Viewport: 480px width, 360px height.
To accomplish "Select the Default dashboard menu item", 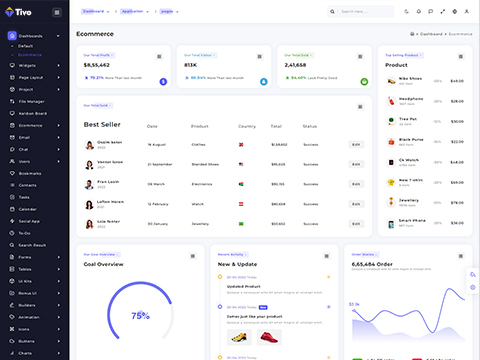I will [x=25, y=46].
